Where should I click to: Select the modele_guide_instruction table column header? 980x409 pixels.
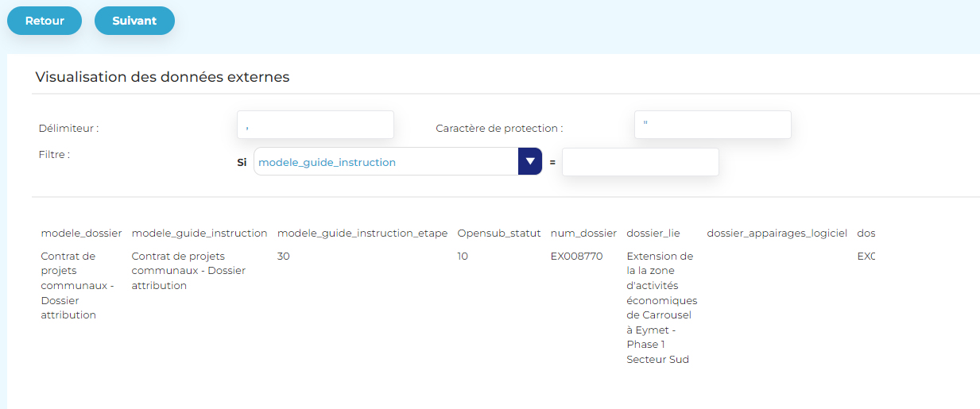click(x=199, y=233)
